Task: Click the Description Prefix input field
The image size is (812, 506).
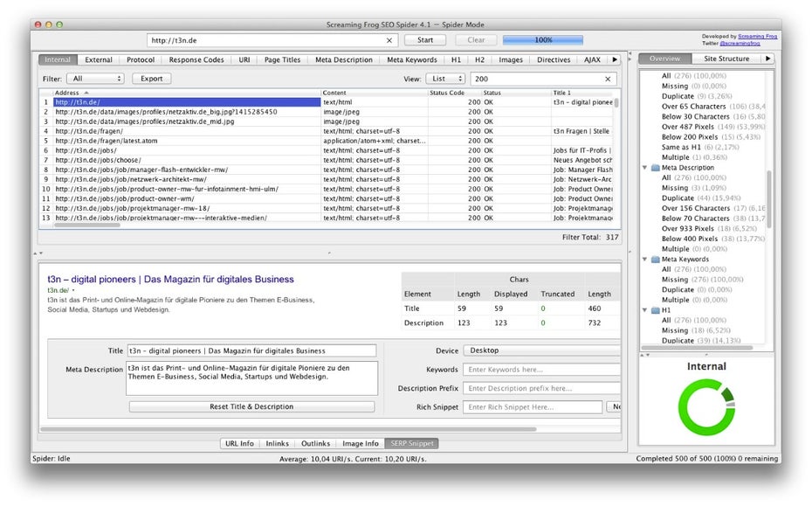Action: pyautogui.click(x=541, y=388)
